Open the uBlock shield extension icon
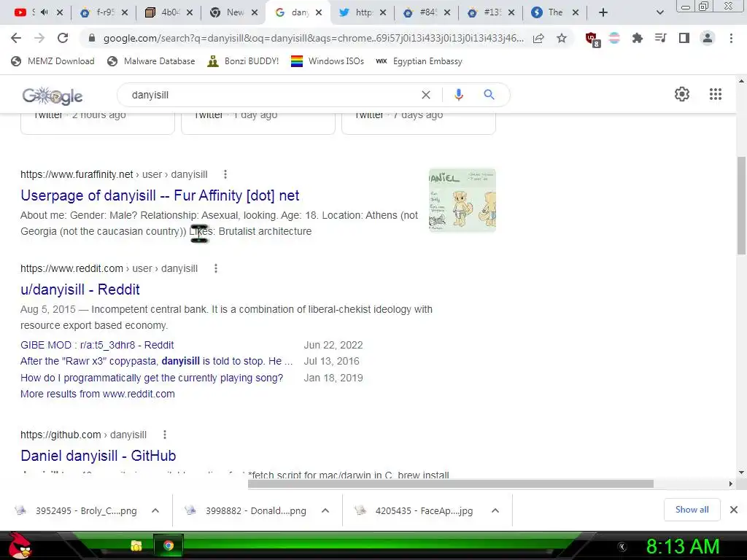Viewport: 747px width, 560px height. [592, 39]
